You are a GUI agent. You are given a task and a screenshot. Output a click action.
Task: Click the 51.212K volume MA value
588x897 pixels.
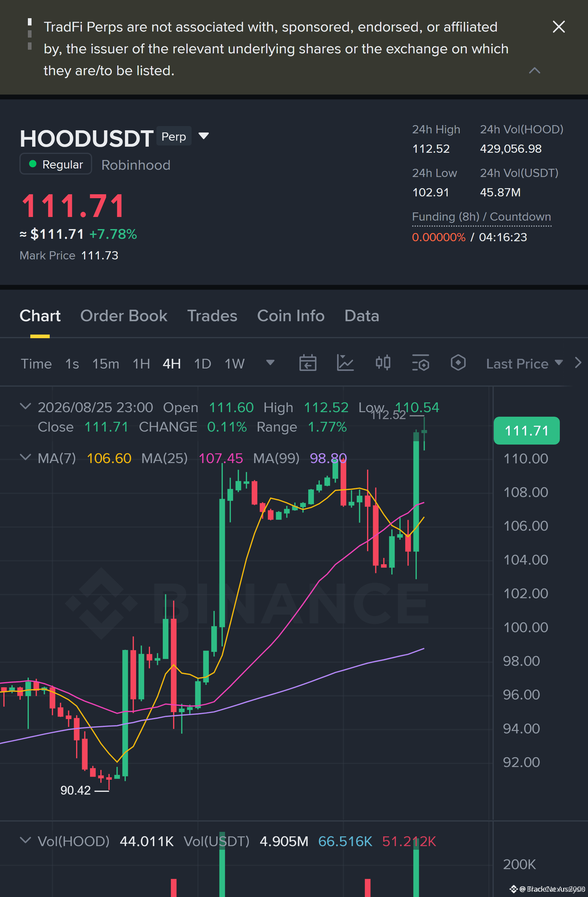click(409, 841)
